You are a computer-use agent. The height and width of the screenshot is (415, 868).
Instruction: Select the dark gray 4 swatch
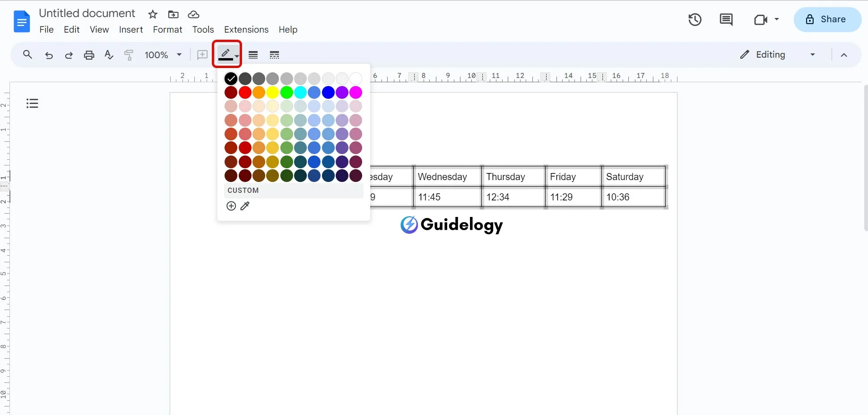click(x=245, y=78)
